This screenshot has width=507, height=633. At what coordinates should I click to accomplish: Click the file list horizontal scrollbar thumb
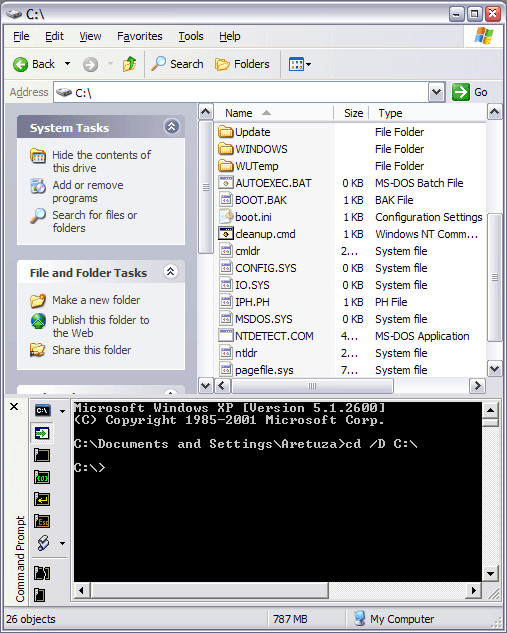312,386
